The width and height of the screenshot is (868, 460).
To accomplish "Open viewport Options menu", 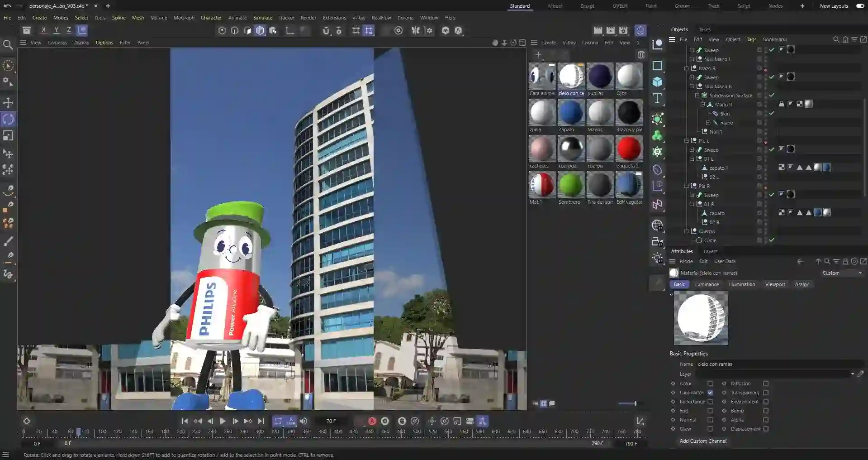I will point(104,43).
